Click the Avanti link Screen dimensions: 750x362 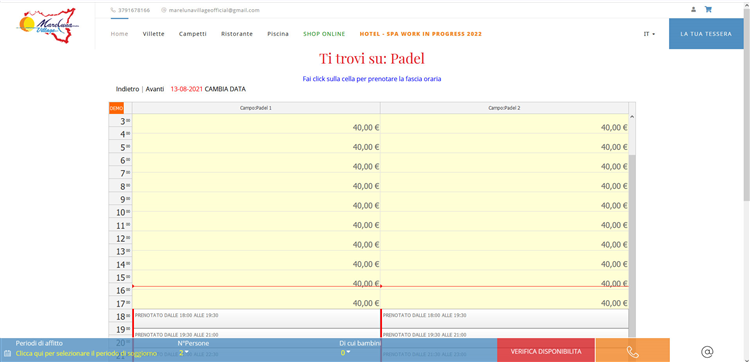(x=155, y=89)
